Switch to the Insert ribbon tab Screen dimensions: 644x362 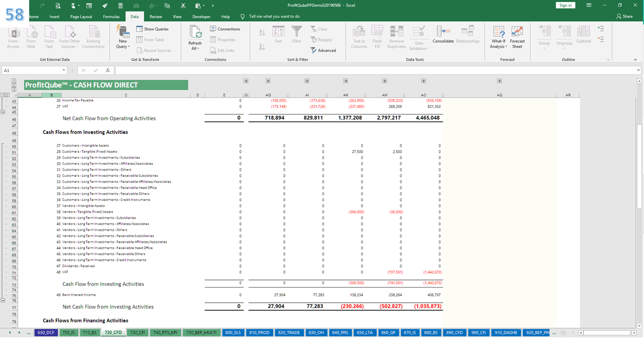coord(54,17)
